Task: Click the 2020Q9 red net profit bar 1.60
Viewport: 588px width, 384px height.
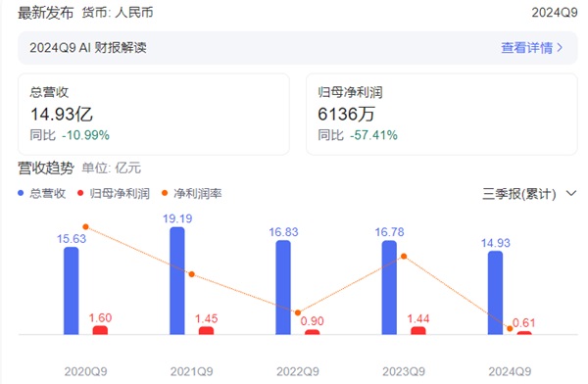Action: pyautogui.click(x=100, y=330)
